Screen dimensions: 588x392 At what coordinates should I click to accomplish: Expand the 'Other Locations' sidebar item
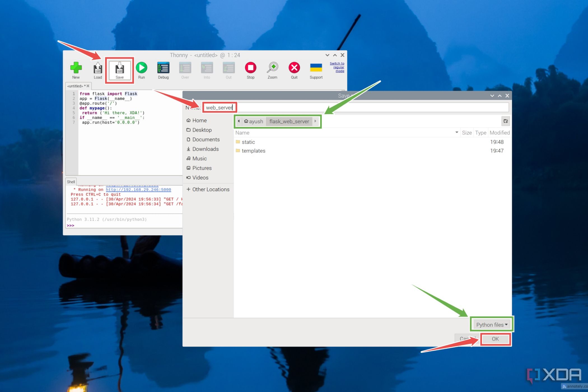[x=208, y=189]
